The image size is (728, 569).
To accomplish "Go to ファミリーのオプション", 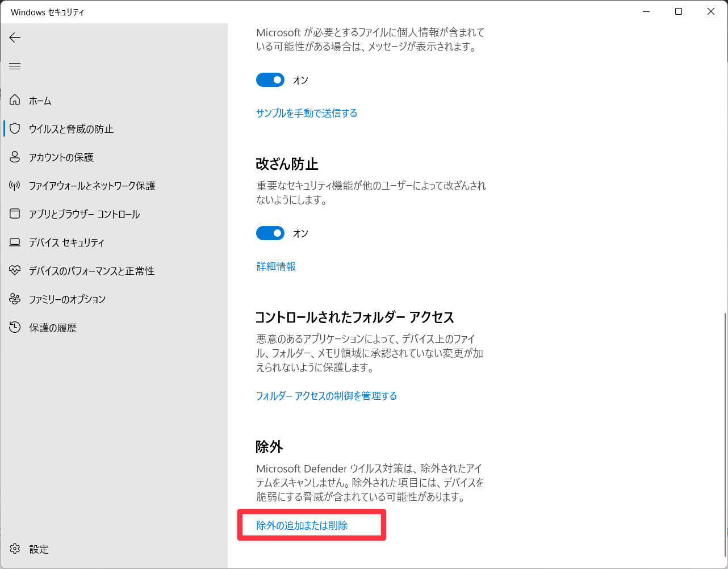I will click(x=114, y=299).
